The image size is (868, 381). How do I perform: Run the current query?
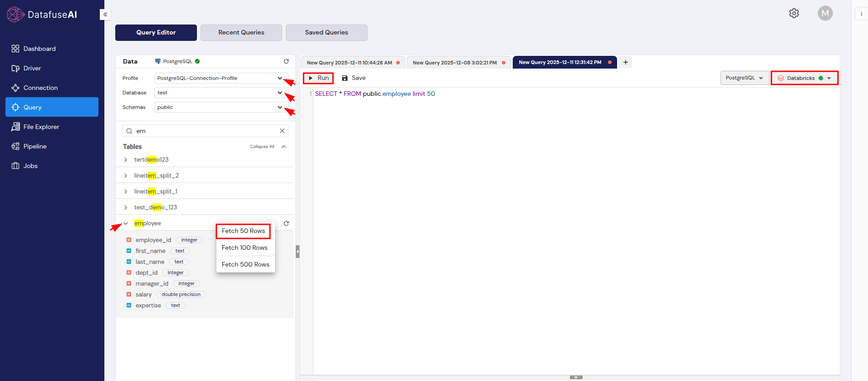click(319, 78)
